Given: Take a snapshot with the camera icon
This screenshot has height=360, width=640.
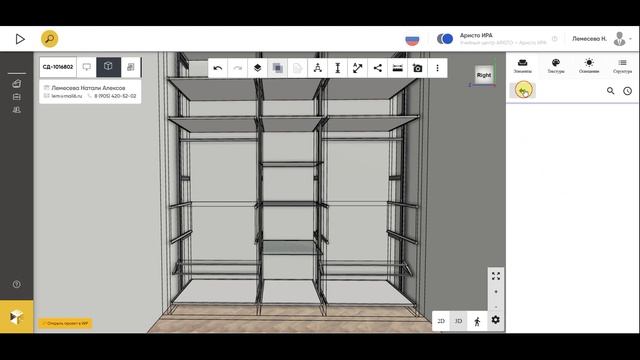Looking at the screenshot, I should tap(418, 68).
